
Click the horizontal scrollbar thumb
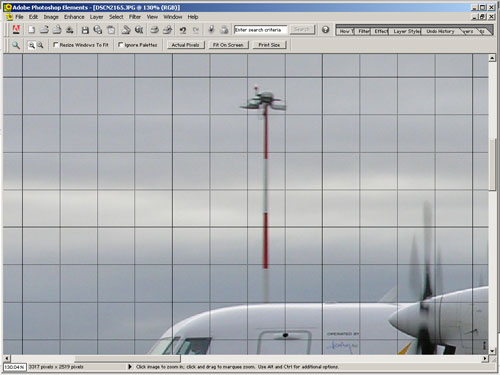point(127,359)
